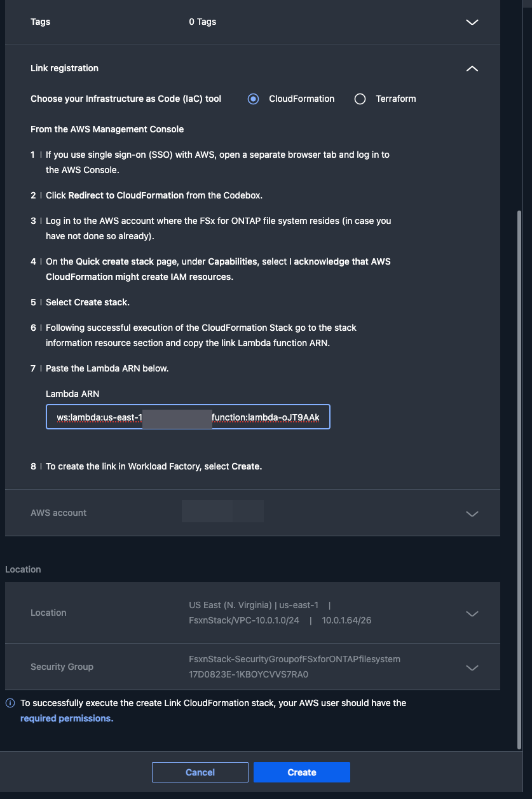
Task: Select the CloudFormation radio button
Action: coord(254,99)
